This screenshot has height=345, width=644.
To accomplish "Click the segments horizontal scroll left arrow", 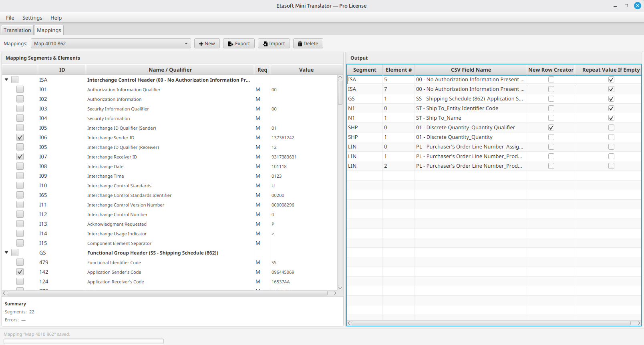I will [x=4, y=293].
